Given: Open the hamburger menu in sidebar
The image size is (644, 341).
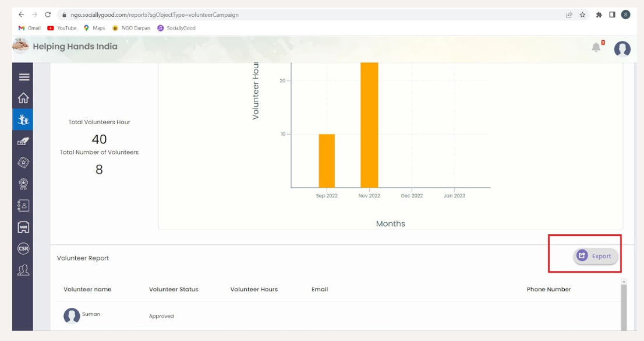Looking at the screenshot, I should coord(24,77).
